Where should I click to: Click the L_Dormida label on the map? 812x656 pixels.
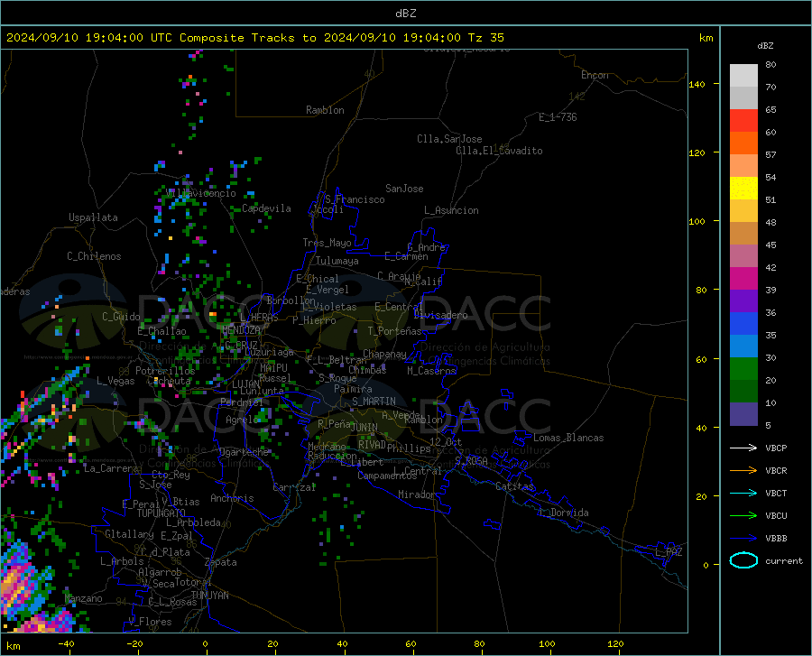pos(563,513)
